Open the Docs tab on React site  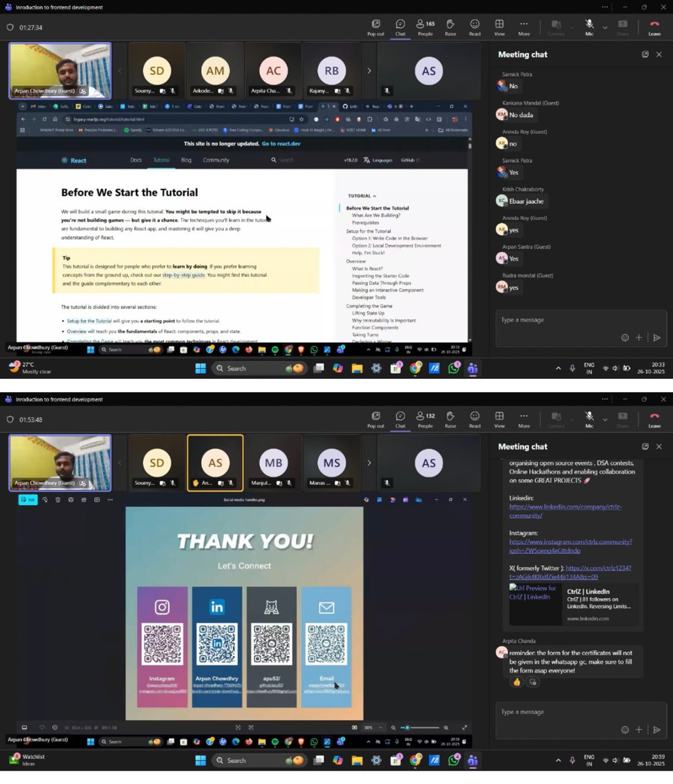[x=136, y=160]
